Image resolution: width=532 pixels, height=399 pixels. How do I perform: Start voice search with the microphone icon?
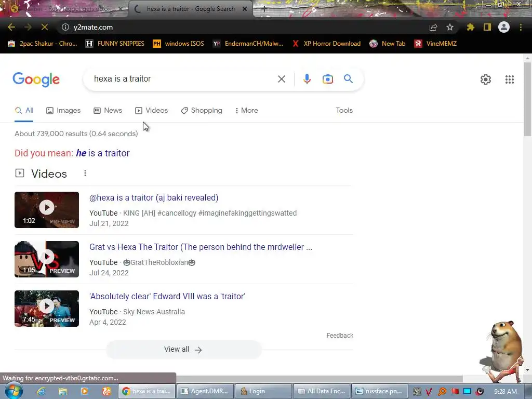307,79
